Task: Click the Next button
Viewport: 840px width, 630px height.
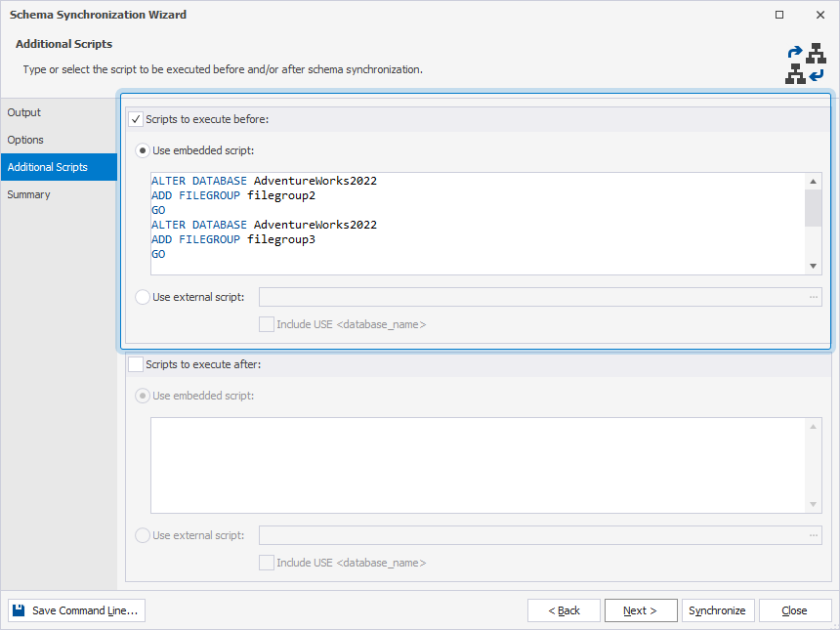Action: [x=641, y=609]
